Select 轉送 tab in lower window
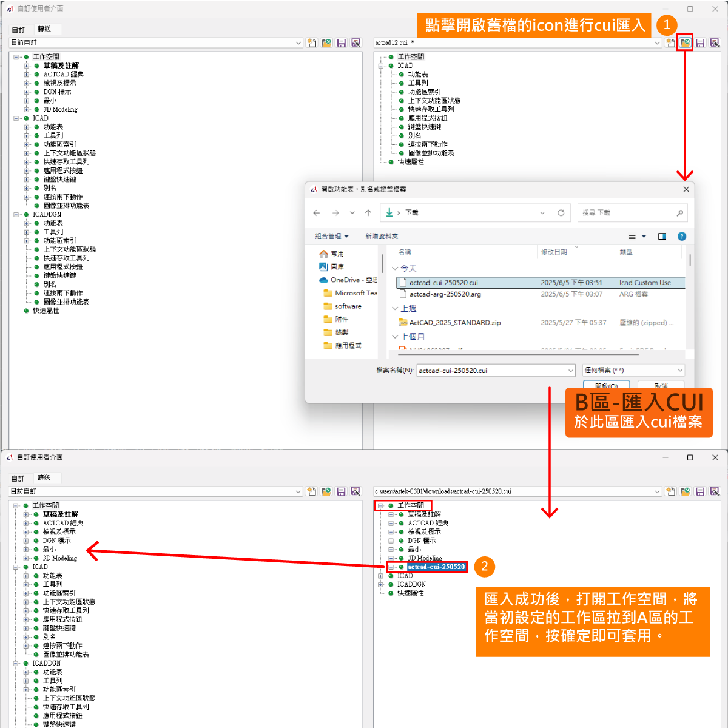 44,478
